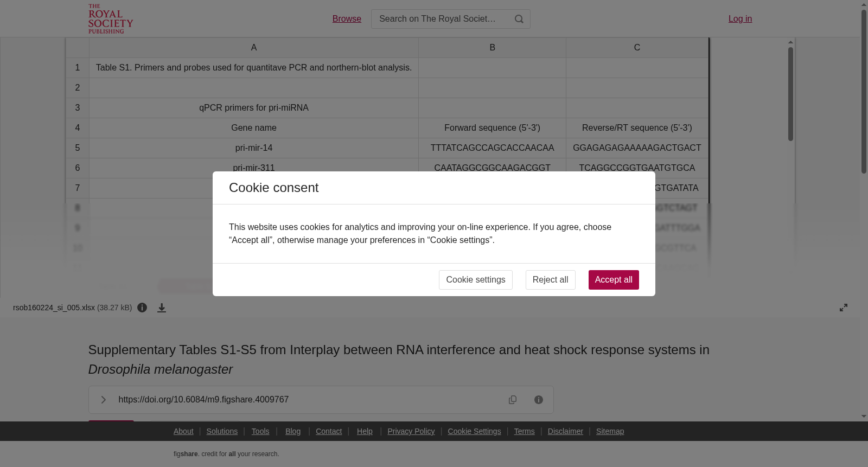Accept all cookies

614,280
